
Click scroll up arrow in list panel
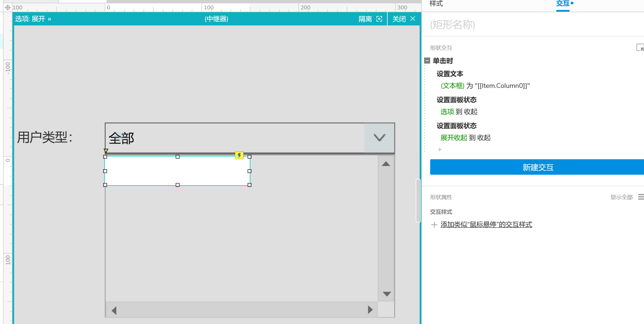click(x=386, y=164)
